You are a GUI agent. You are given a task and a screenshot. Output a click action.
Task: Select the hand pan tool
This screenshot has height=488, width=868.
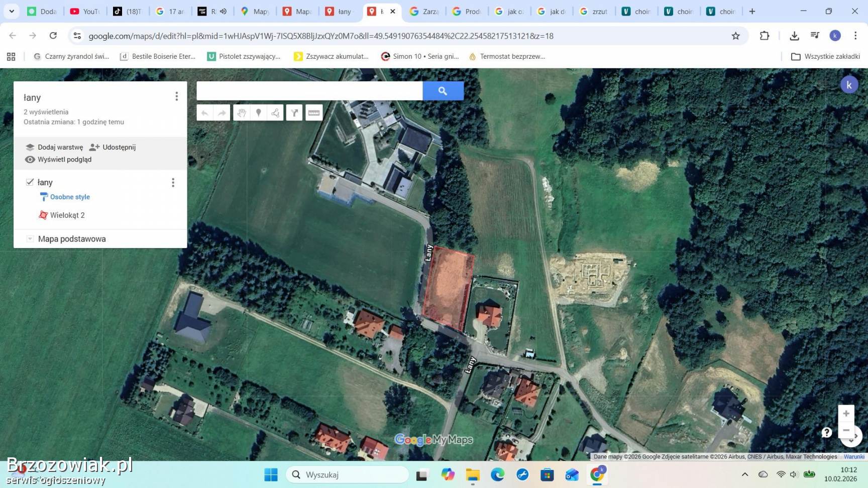coord(242,113)
